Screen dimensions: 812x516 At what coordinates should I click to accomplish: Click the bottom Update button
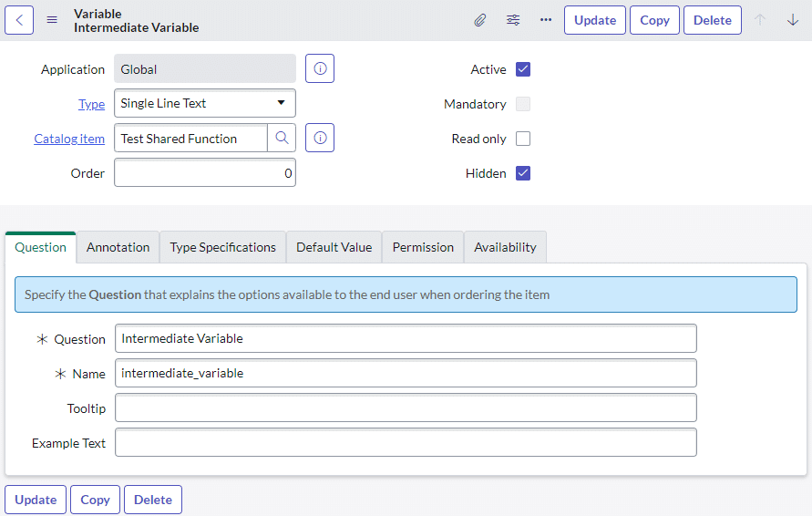36,500
